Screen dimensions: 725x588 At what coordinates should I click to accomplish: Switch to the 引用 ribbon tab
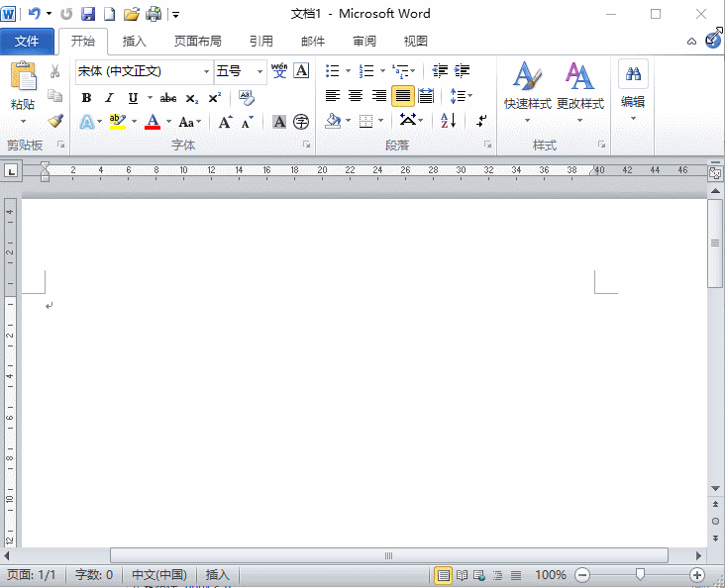(x=261, y=42)
